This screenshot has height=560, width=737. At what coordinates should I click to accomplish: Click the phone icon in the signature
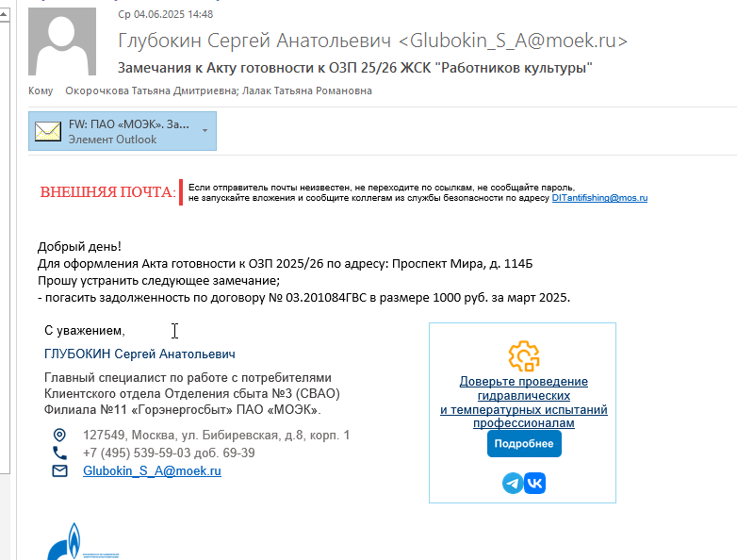point(59,453)
